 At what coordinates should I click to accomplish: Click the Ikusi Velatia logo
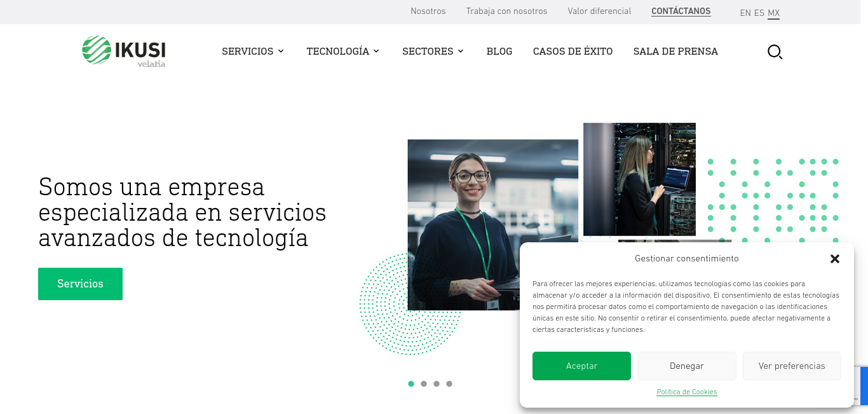(124, 51)
